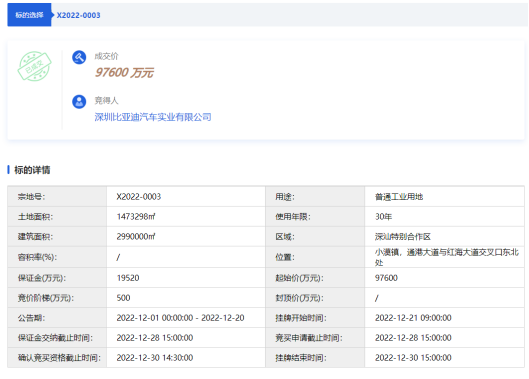
Task: Click the 土地面积 label cell
Action: [x=57, y=217]
